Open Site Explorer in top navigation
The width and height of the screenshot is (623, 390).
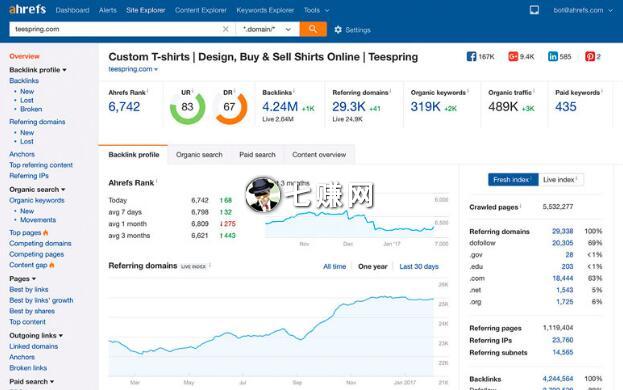[145, 10]
